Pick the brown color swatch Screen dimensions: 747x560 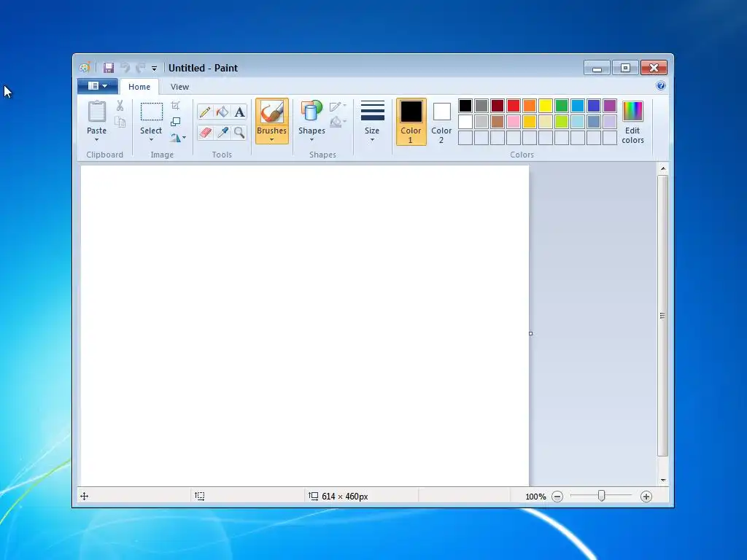tap(498, 122)
